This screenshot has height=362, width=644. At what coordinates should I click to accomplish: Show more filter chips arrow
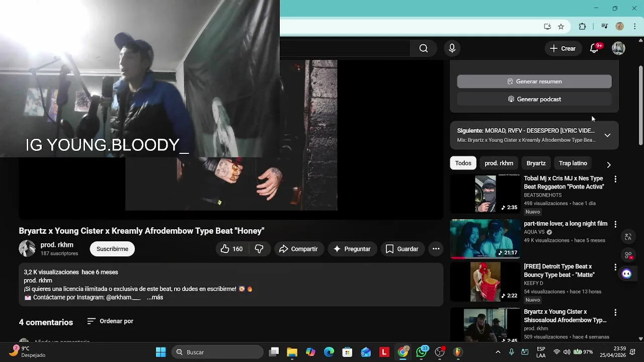[609, 164]
